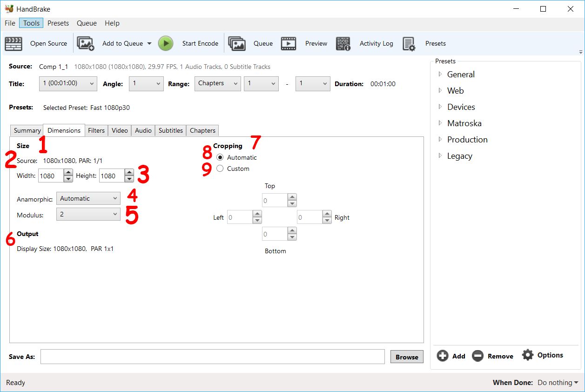Expand the Matroska presets group
The height and width of the screenshot is (392, 585).
(440, 123)
